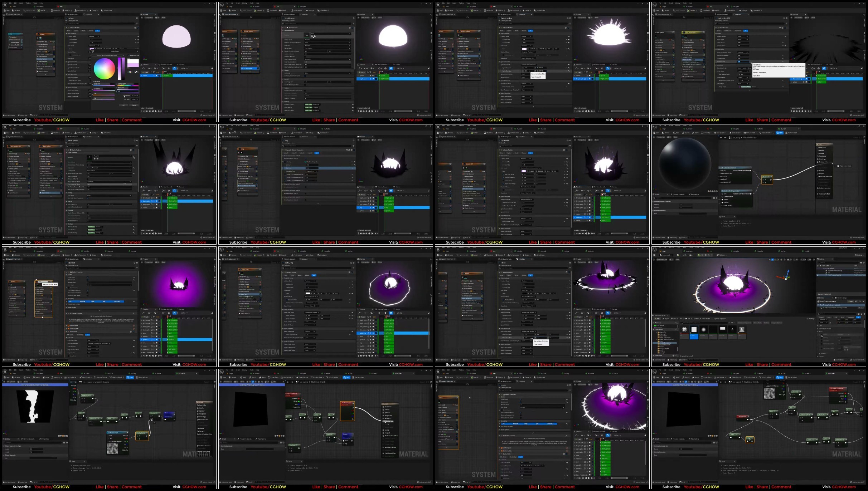Click inside the Color Picker hue wheel

[x=104, y=69]
